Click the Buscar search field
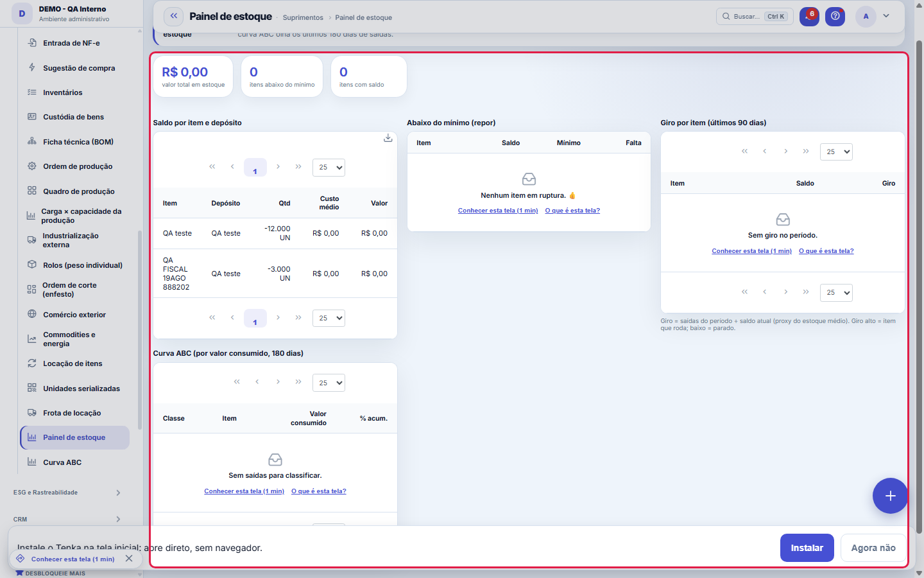This screenshot has width=924, height=578. click(x=755, y=17)
